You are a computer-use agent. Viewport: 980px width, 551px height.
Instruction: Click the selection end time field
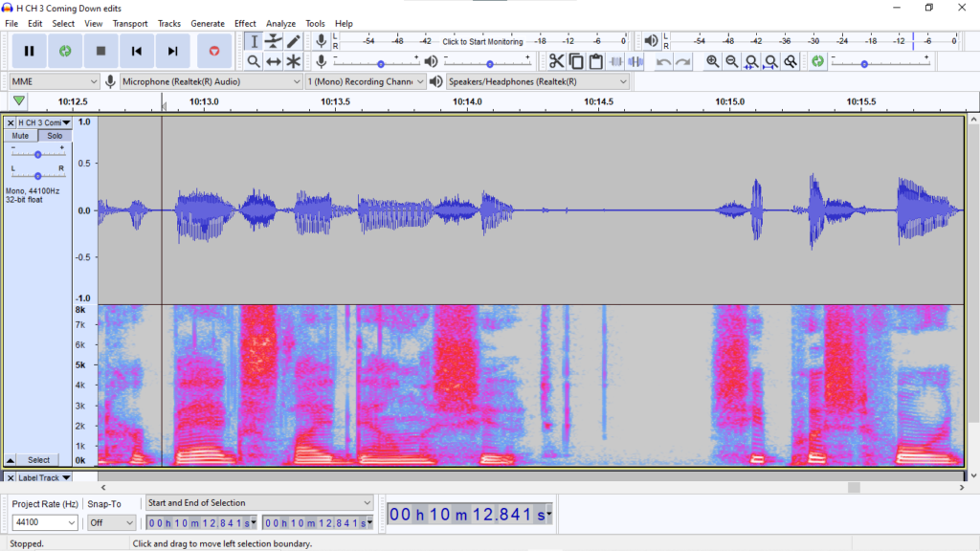pos(318,523)
